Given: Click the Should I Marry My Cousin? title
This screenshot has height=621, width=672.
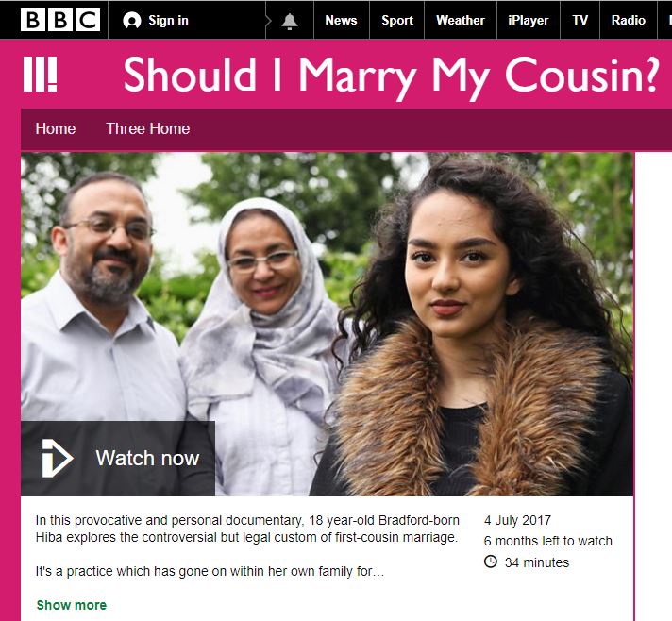Looking at the screenshot, I should 391,76.
